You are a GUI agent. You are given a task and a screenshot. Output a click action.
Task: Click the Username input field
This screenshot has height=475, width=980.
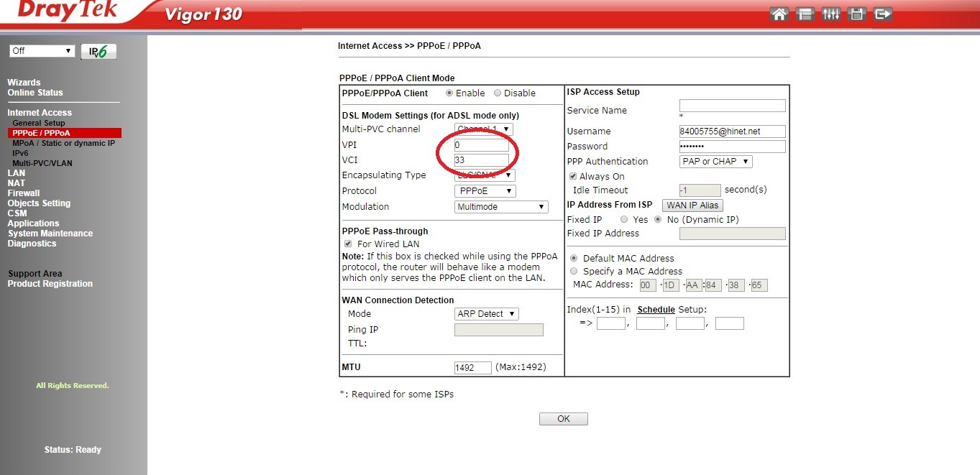[x=732, y=132]
